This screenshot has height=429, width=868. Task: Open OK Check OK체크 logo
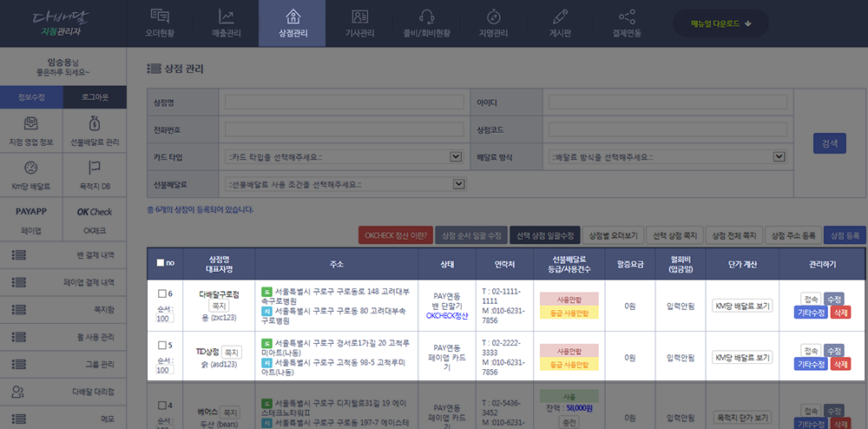95,212
